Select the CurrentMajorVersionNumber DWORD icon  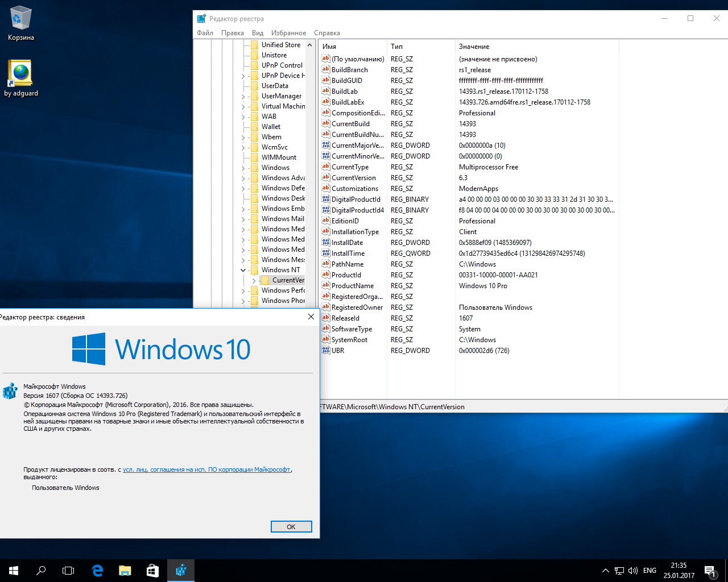[326, 145]
